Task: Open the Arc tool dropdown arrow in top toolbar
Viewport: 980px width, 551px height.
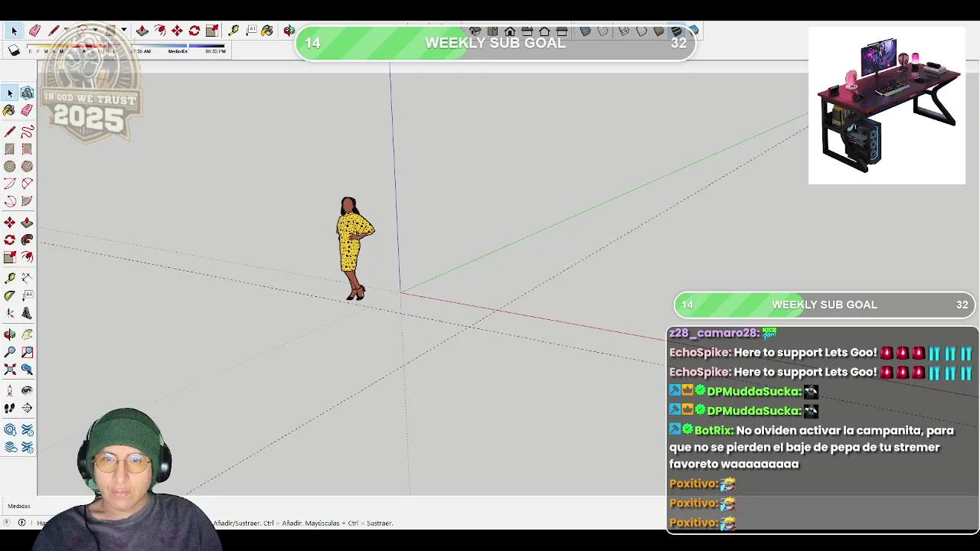Action: [94, 31]
